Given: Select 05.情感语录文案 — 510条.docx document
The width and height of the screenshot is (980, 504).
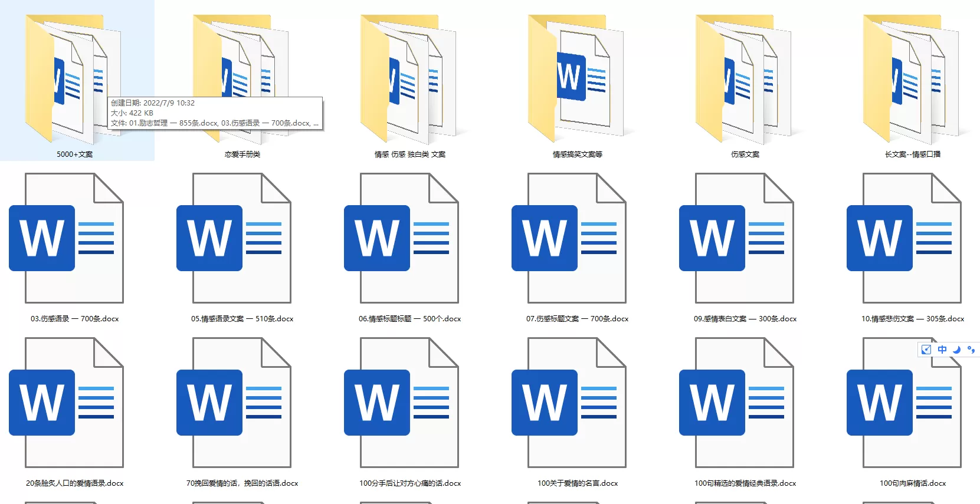Looking at the screenshot, I should tap(242, 239).
